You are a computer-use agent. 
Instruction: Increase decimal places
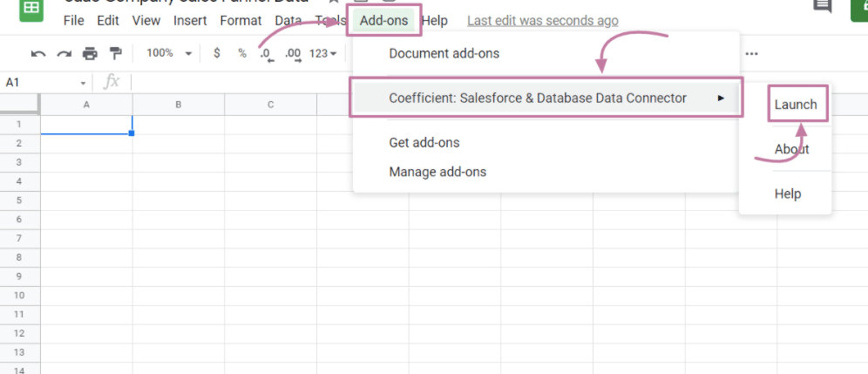tap(293, 54)
